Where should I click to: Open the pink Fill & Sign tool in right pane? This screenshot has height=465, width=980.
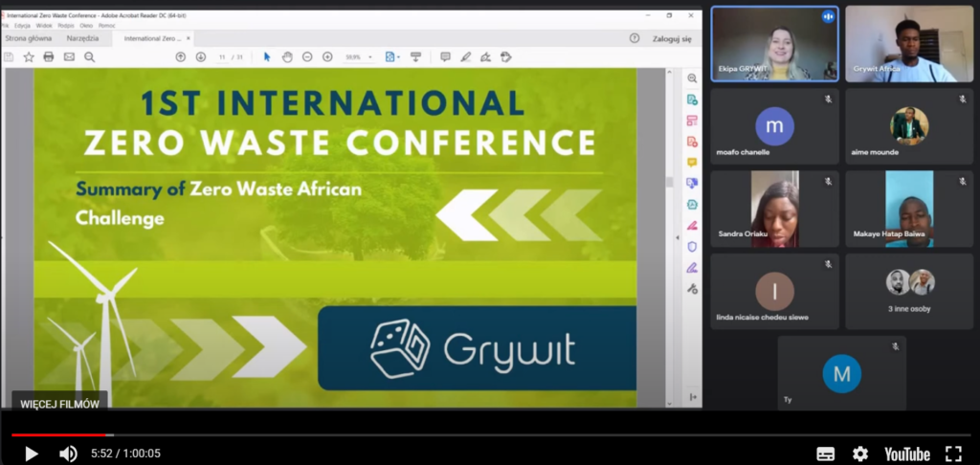click(x=692, y=226)
